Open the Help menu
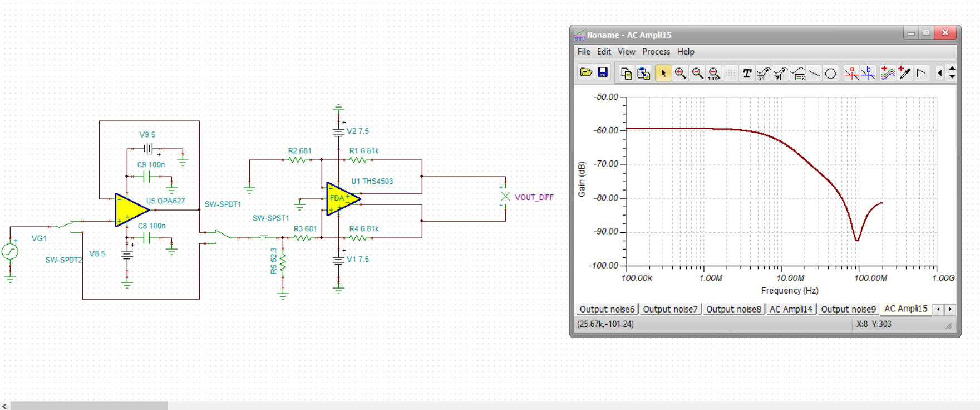Viewport: 980px width, 410px height. [x=686, y=51]
